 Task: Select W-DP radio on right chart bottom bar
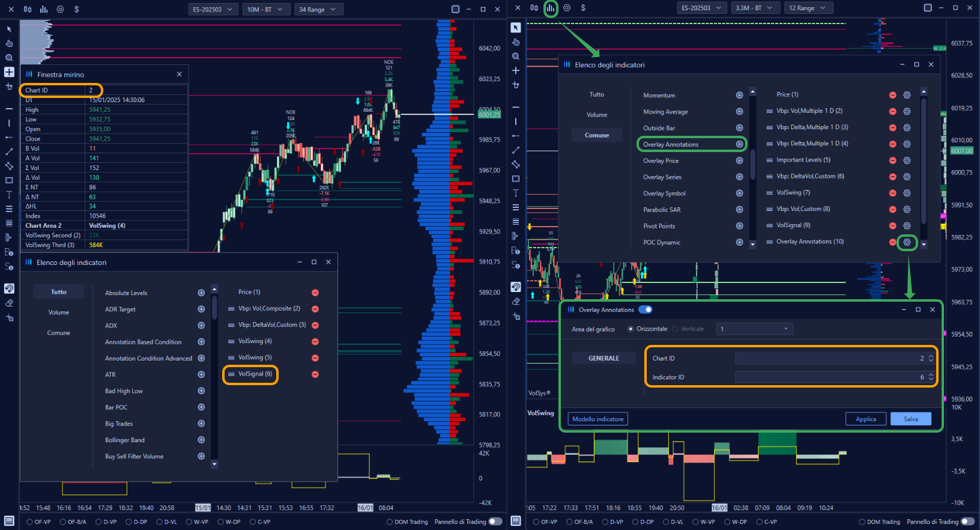pyautogui.click(x=727, y=522)
